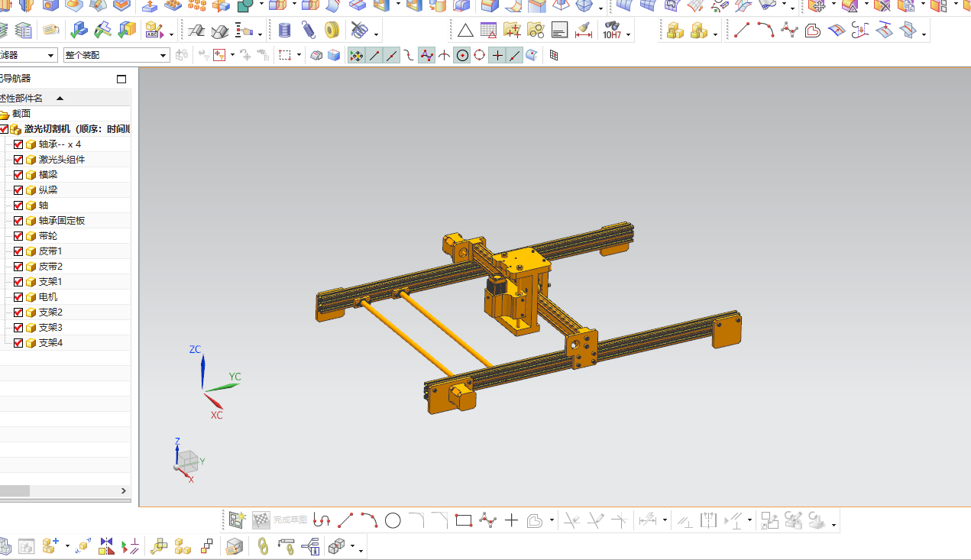Uncheck the 激光切割机 root assembly checkbox
The image size is (971, 560).
4,129
